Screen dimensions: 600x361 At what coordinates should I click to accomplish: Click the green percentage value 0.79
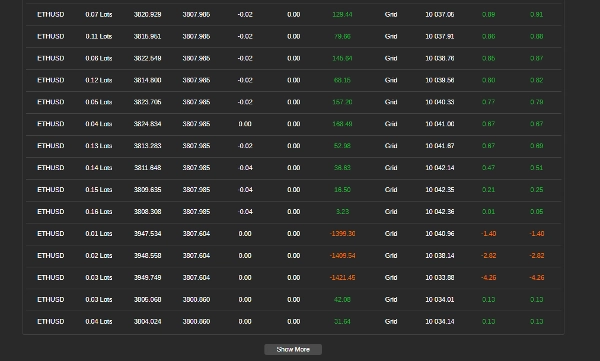[x=536, y=102]
